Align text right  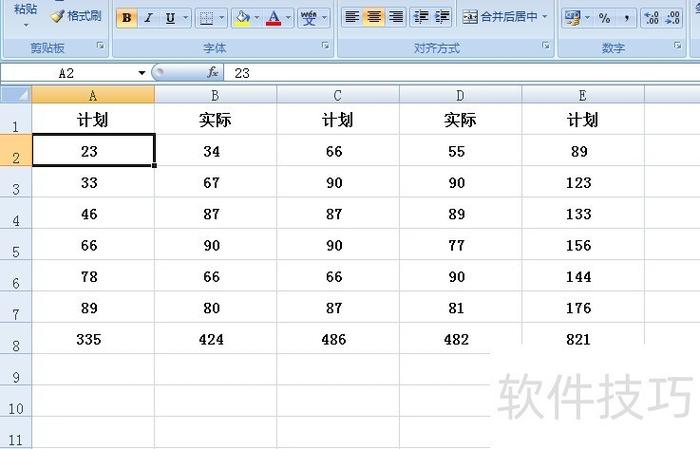(x=396, y=17)
